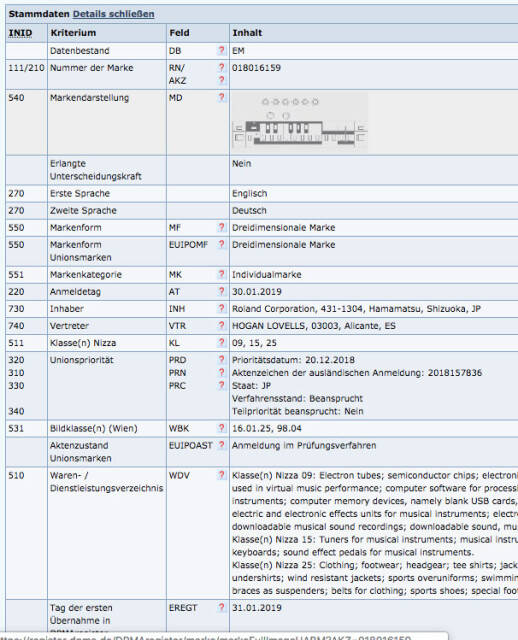Select 'Anmeldung im Prüfungsverfahren' status

click(x=304, y=445)
